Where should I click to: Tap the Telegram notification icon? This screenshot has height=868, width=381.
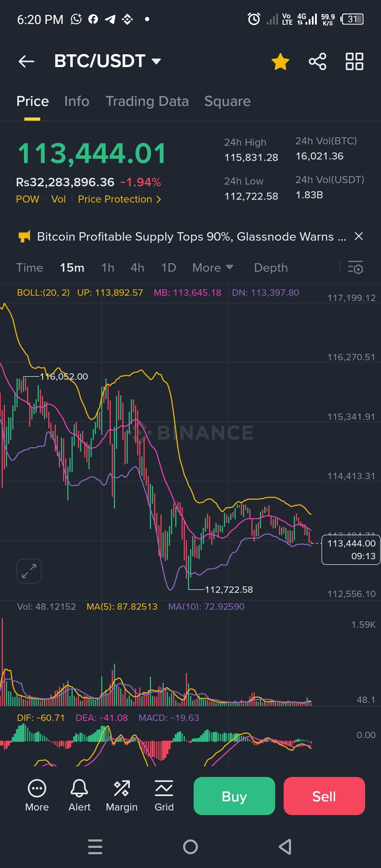pyautogui.click(x=110, y=19)
